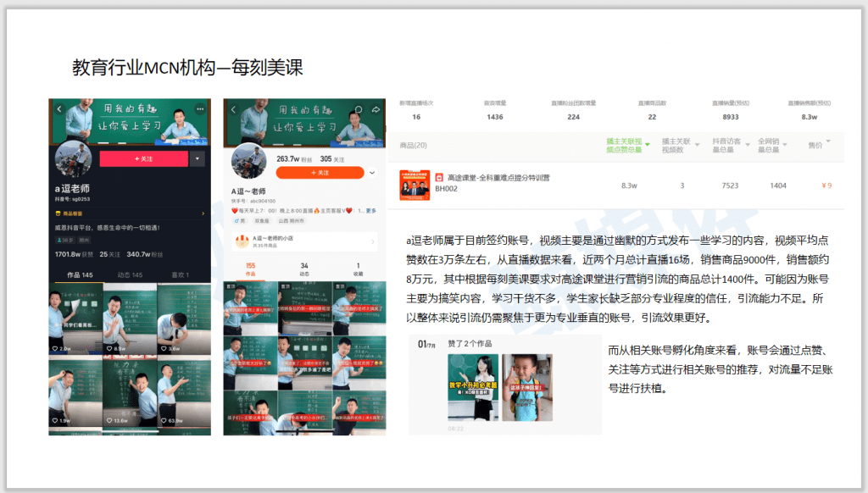The width and height of the screenshot is (868, 493).
Task: Expand the dropdown arrow beside red 关注 button
Action: tap(198, 158)
